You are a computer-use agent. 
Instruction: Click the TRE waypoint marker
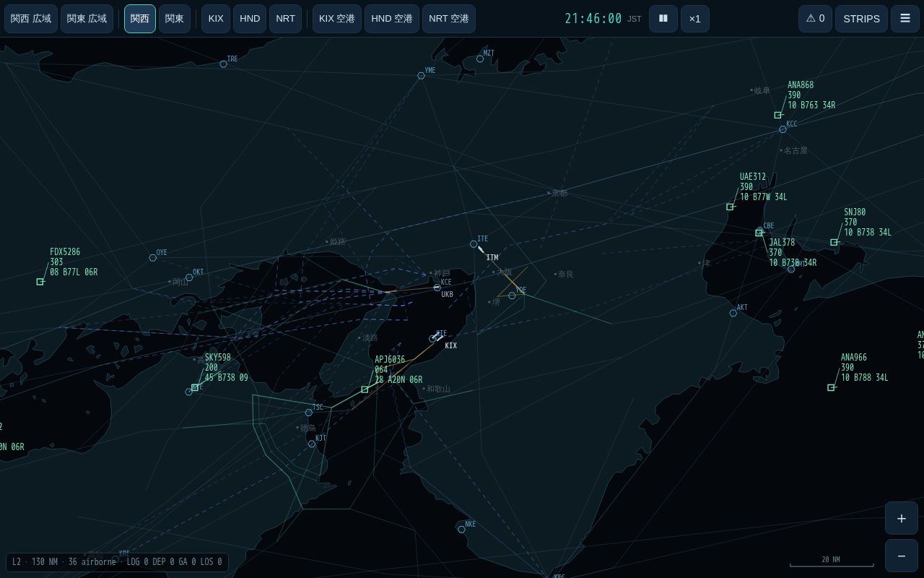coord(223,64)
